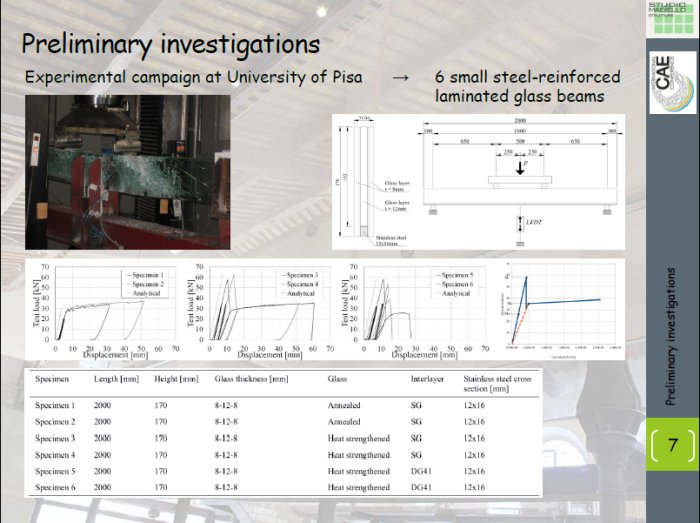Select the Specimen 3 row in the table
This screenshot has width=700, height=523.
click(x=280, y=438)
